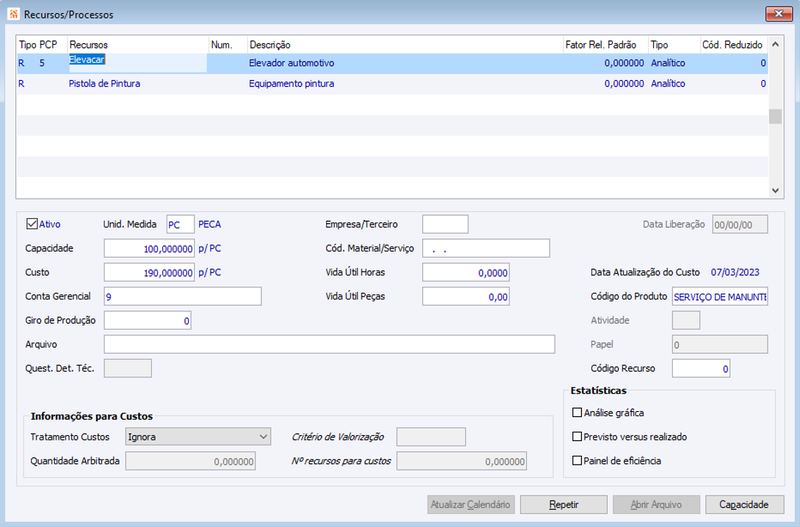Click the Repetir button
800x527 pixels.
click(x=564, y=505)
